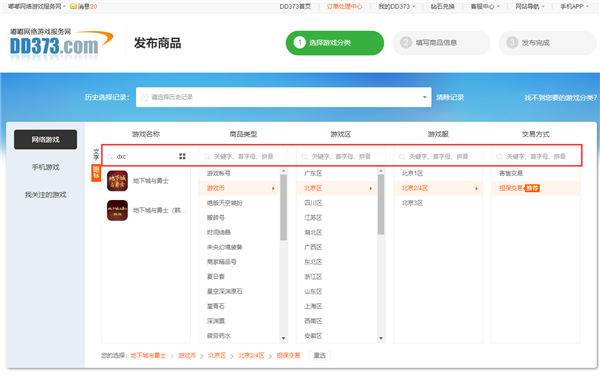This screenshot has width=600, height=376.
Task: Open the 我关注的游戏 tab
Action: pyautogui.click(x=46, y=195)
